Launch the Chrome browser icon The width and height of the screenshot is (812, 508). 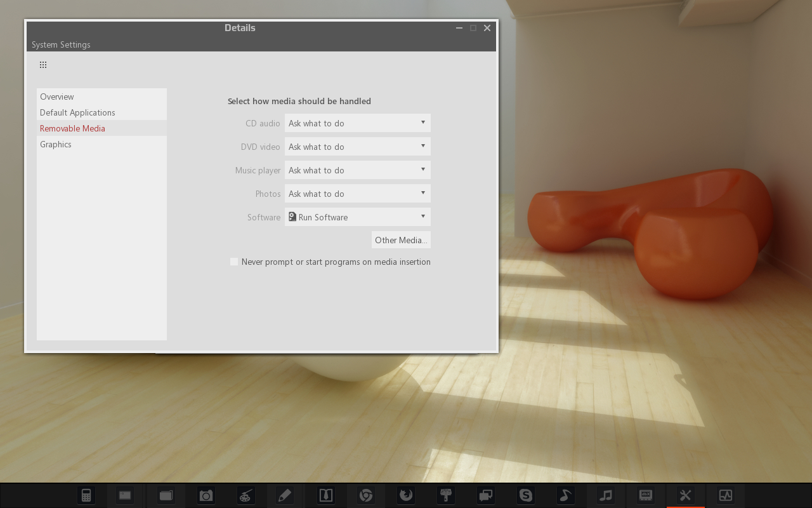(365, 495)
